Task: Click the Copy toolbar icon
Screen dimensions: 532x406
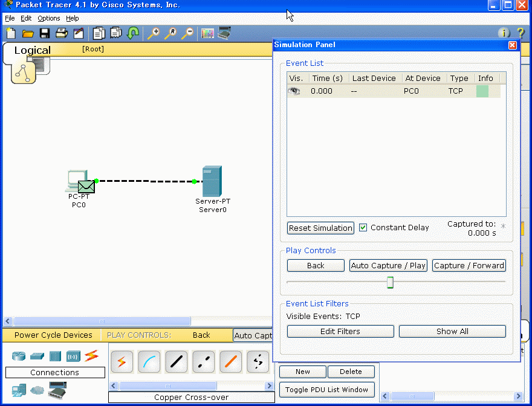Action: (x=99, y=33)
